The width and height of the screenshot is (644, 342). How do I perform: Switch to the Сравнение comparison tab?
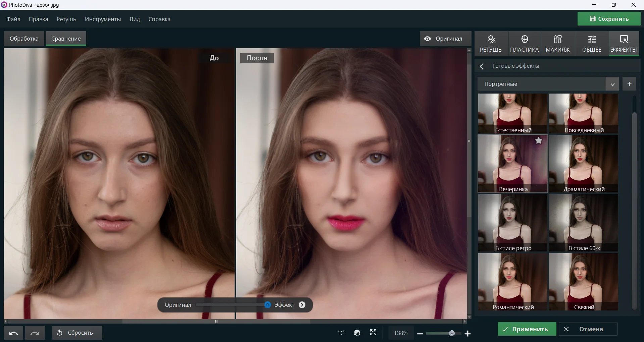click(x=66, y=39)
